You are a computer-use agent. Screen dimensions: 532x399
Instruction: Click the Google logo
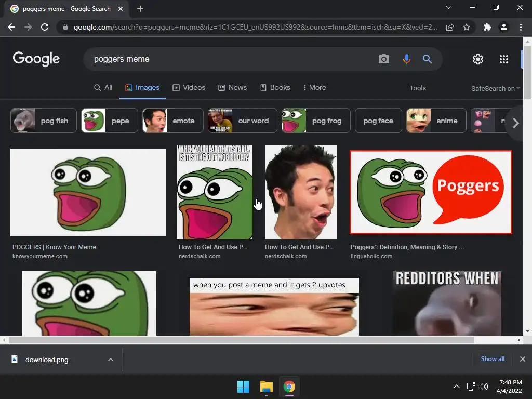click(x=36, y=59)
